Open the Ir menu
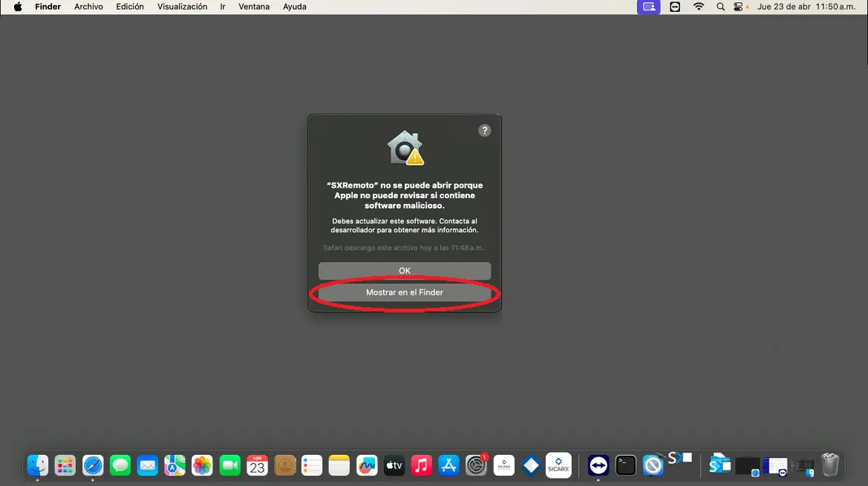Viewport: 868px width, 486px height. tap(223, 7)
